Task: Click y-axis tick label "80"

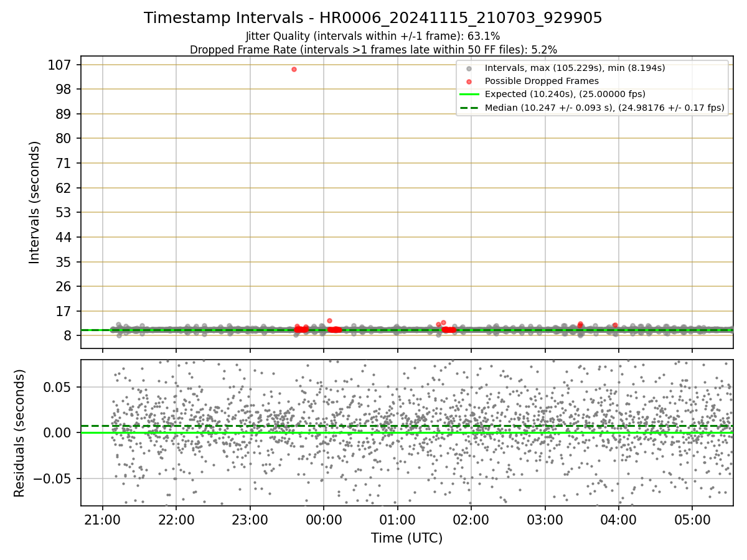Action: 64,138
